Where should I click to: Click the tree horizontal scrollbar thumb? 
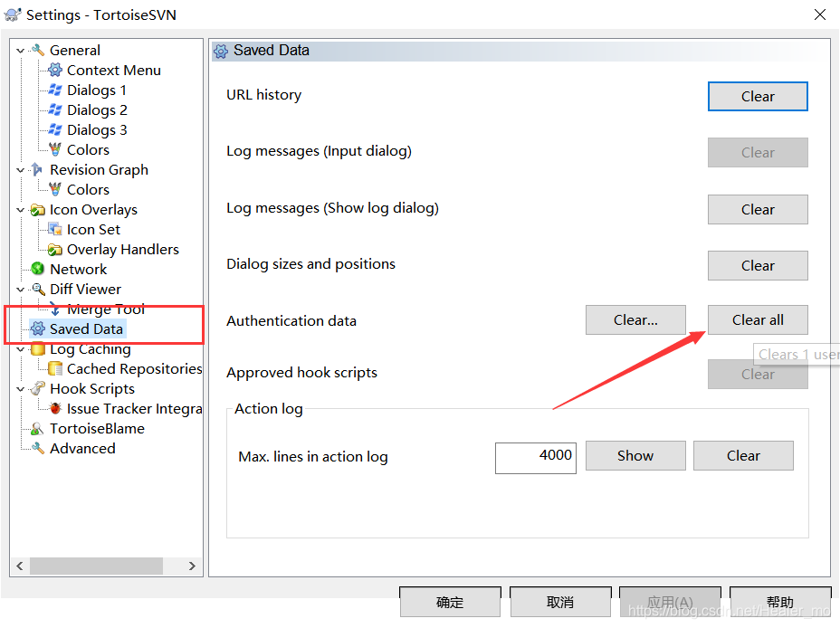(x=97, y=566)
